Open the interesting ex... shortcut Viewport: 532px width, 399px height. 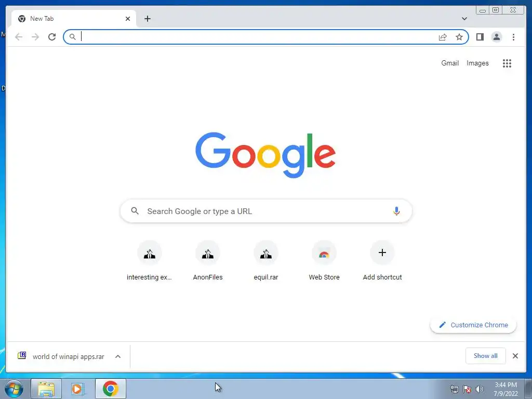click(x=149, y=261)
